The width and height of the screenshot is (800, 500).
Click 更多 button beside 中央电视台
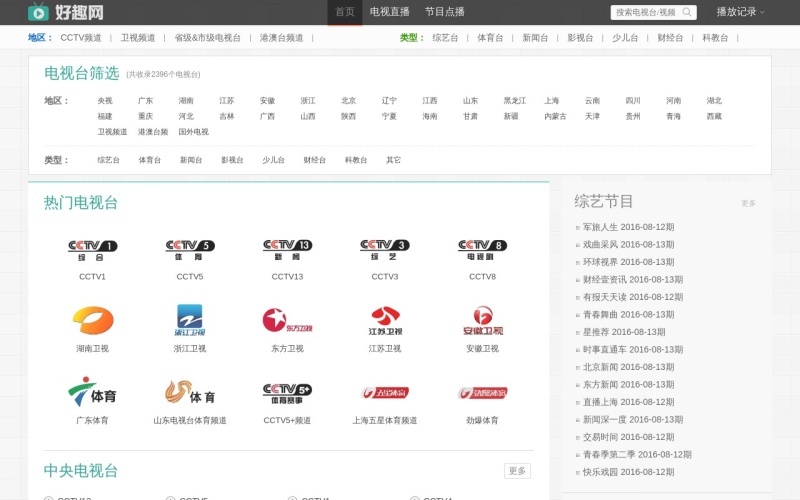[x=517, y=471]
